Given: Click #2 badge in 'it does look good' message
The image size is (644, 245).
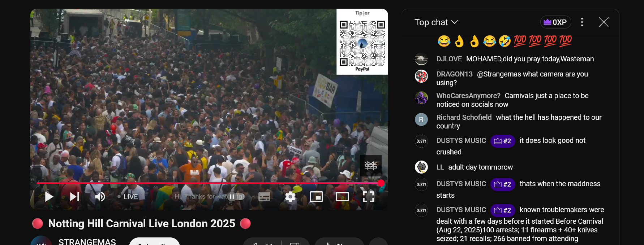Looking at the screenshot, I should (x=503, y=141).
